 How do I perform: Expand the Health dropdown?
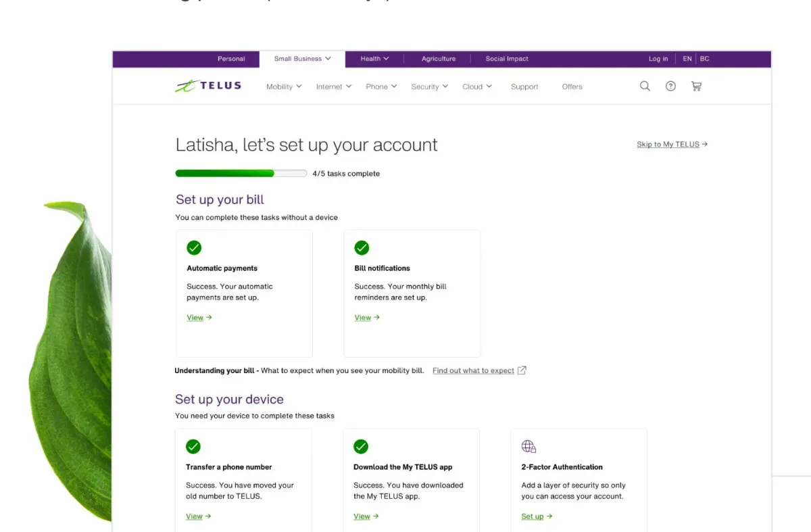pos(374,59)
